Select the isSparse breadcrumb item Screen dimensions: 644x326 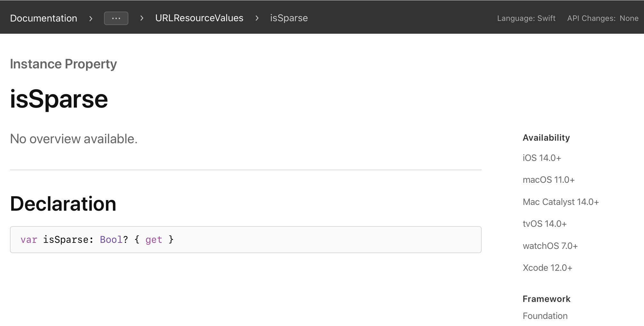coord(289,18)
